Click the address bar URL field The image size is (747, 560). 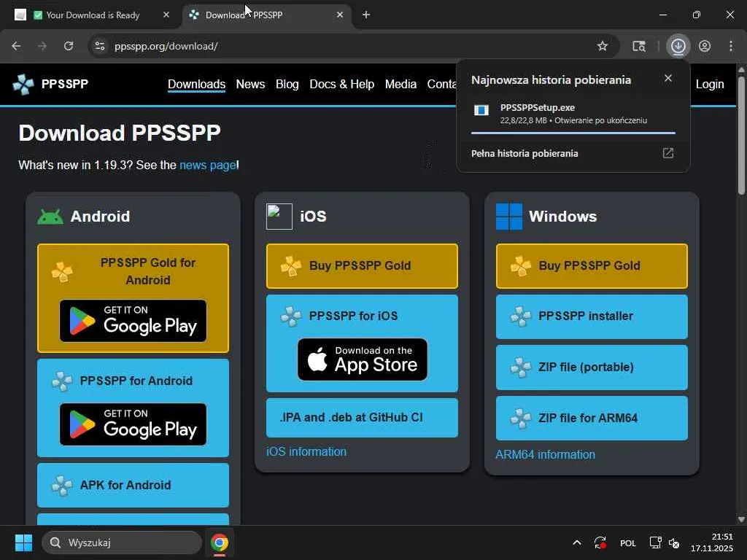point(352,46)
